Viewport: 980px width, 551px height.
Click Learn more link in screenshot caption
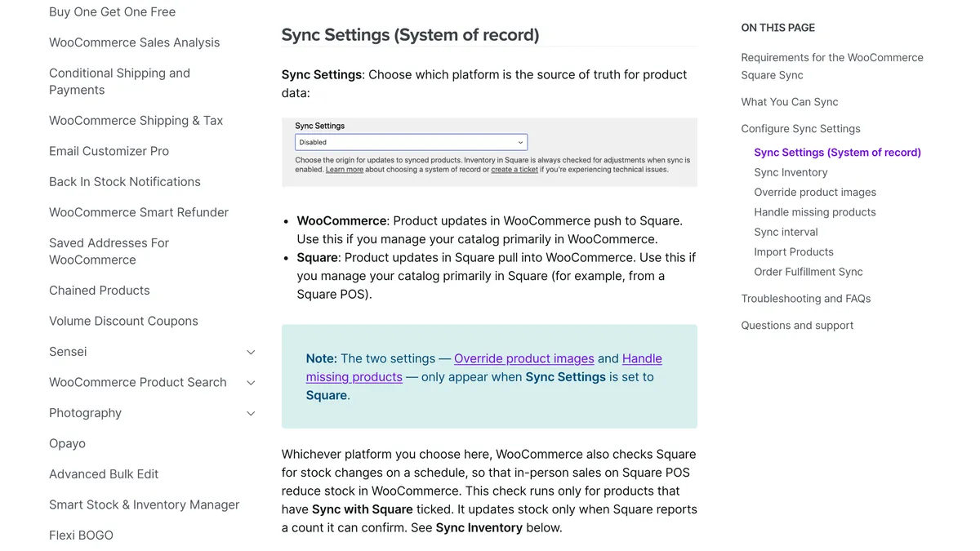click(345, 170)
